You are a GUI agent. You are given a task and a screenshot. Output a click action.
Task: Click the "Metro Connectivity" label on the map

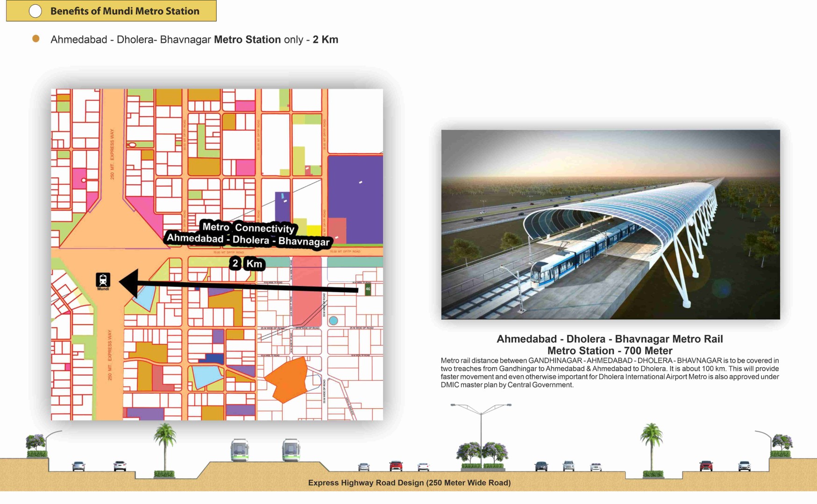(248, 228)
